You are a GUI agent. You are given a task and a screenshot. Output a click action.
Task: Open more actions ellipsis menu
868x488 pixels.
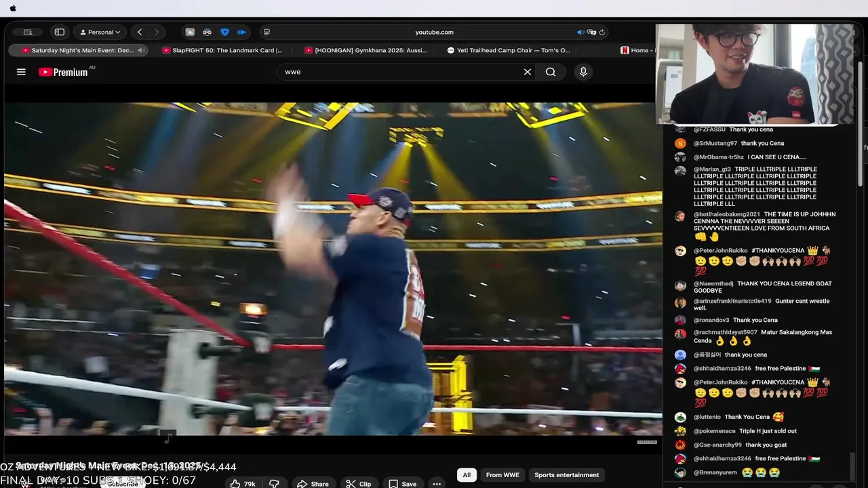(x=437, y=483)
